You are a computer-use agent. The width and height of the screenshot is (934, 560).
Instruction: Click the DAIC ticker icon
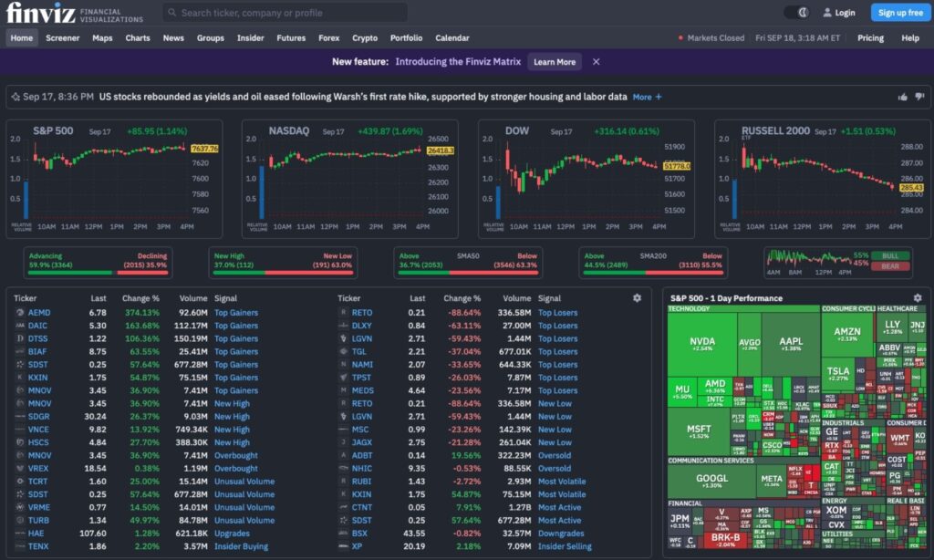coord(20,326)
